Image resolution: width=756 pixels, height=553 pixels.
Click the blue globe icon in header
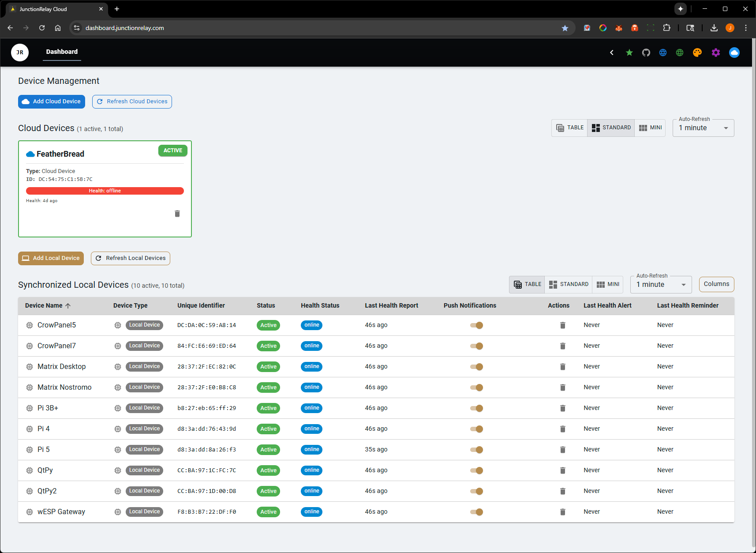(663, 53)
